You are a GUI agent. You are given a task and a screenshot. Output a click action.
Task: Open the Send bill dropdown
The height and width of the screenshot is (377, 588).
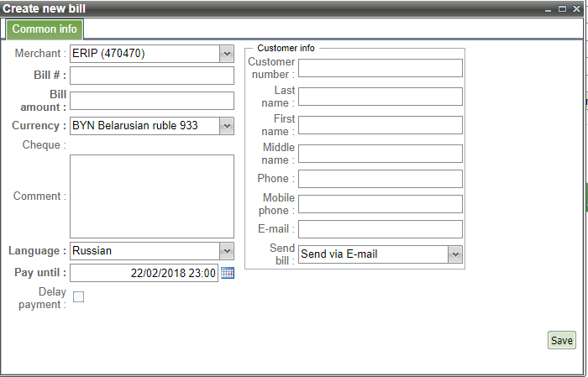click(x=454, y=254)
